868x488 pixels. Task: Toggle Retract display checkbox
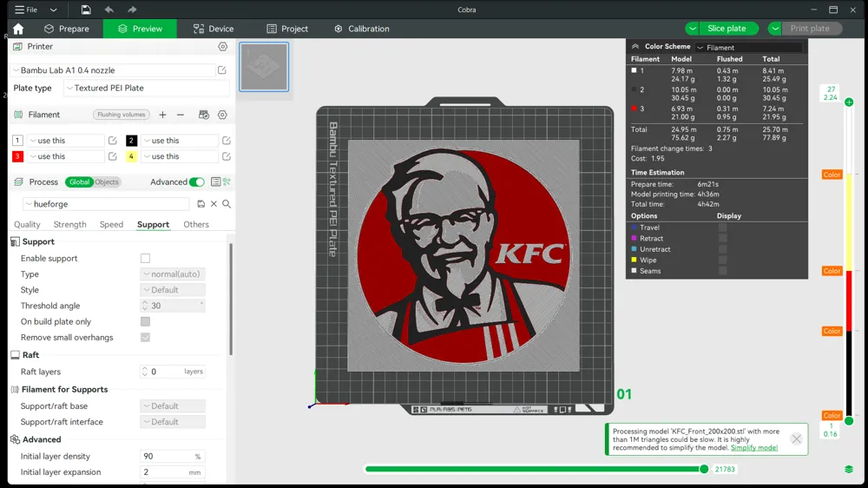(722, 238)
